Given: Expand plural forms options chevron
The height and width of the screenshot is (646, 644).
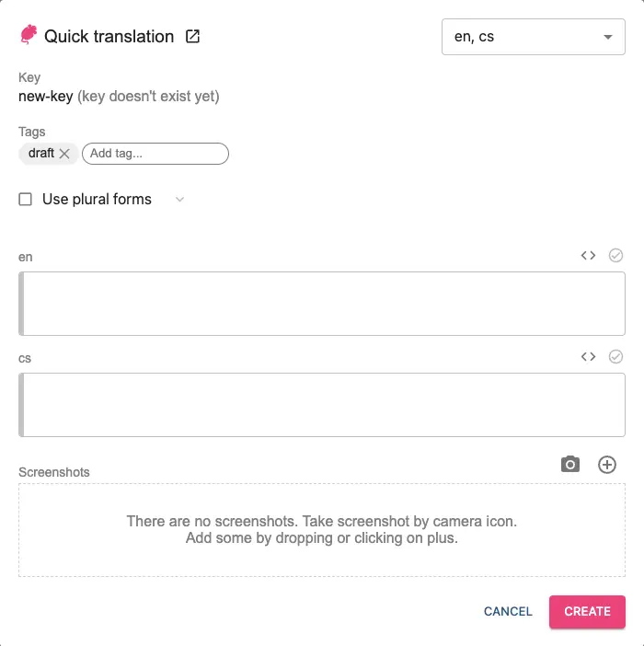Looking at the screenshot, I should point(179,199).
